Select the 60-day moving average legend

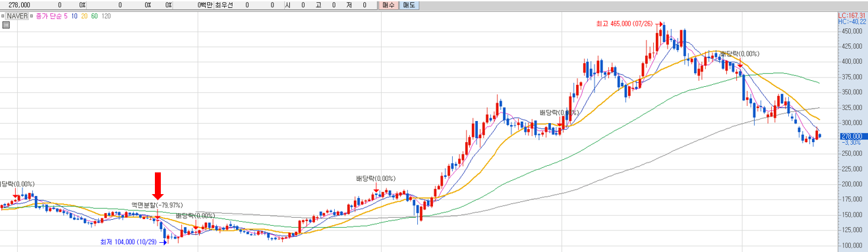[x=95, y=16]
